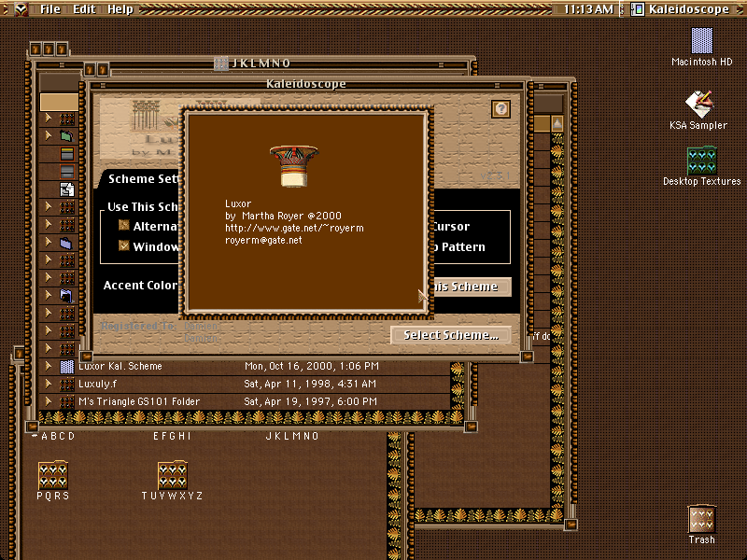Click the JKLMNO window's bottom-right grow box
The width and height of the screenshot is (747, 560).
coord(471,427)
